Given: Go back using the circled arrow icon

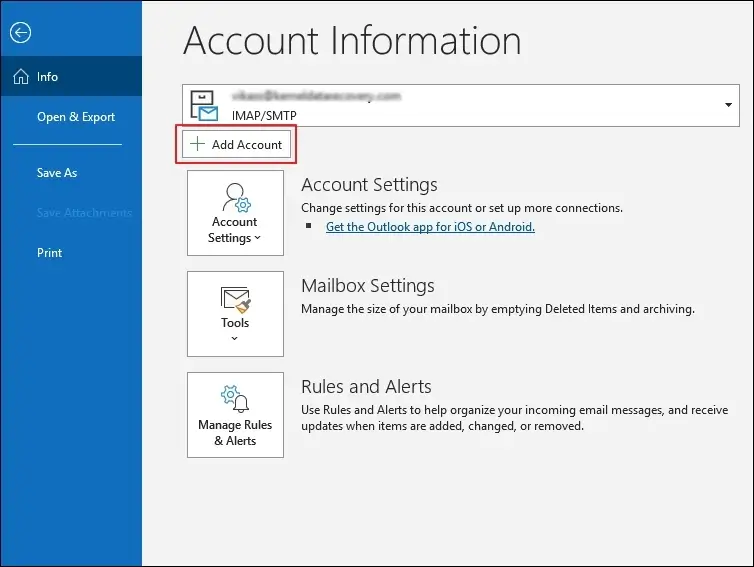Looking at the screenshot, I should pos(20,33).
